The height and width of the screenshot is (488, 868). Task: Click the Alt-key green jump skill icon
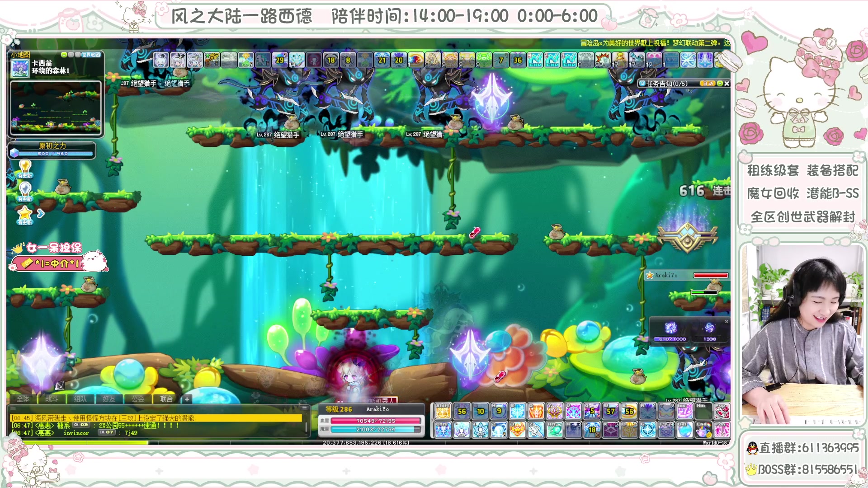(555, 430)
